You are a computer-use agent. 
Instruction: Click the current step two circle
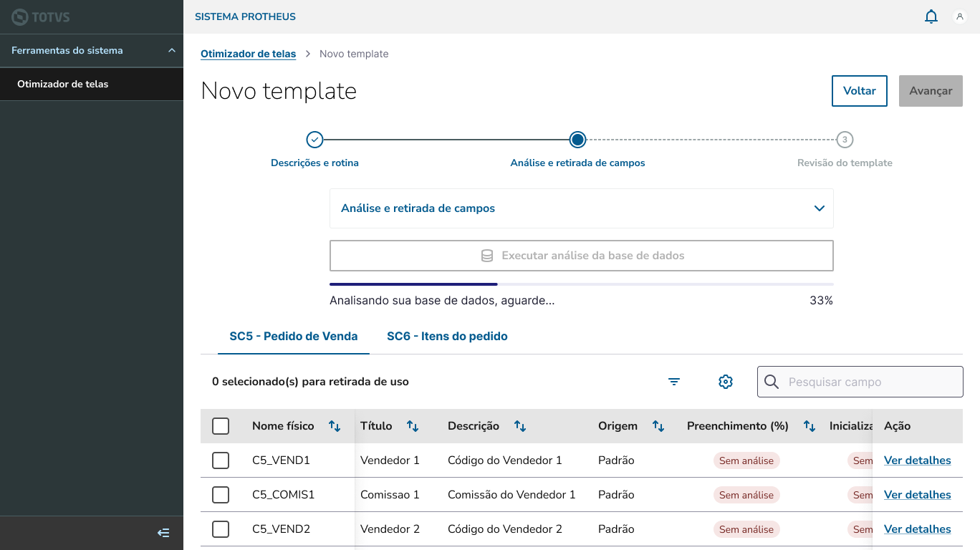[x=577, y=140]
